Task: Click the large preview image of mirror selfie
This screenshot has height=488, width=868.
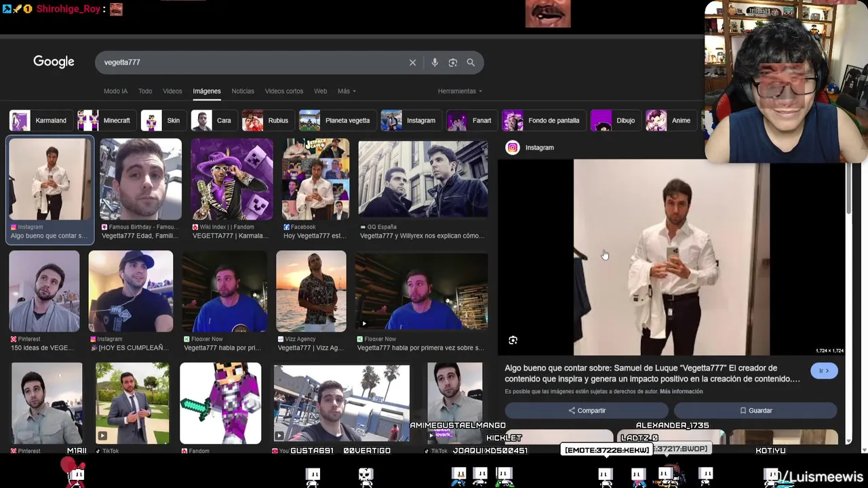Action: tap(671, 257)
